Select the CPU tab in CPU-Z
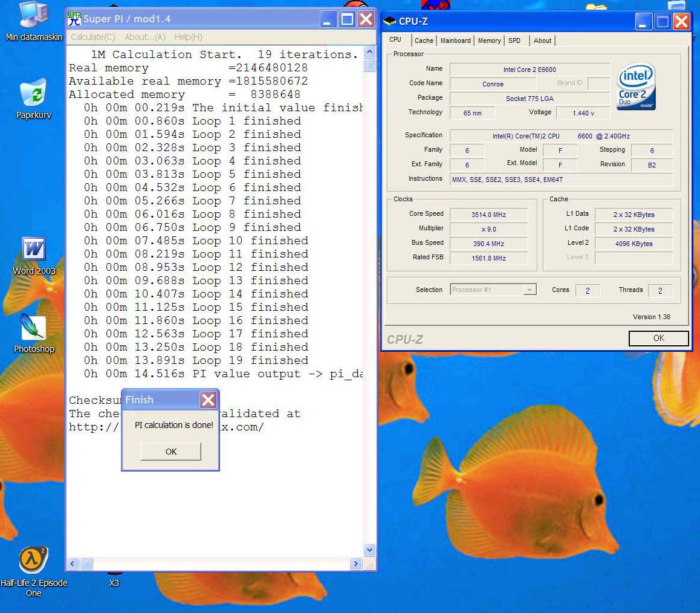The image size is (700, 613). tap(395, 40)
